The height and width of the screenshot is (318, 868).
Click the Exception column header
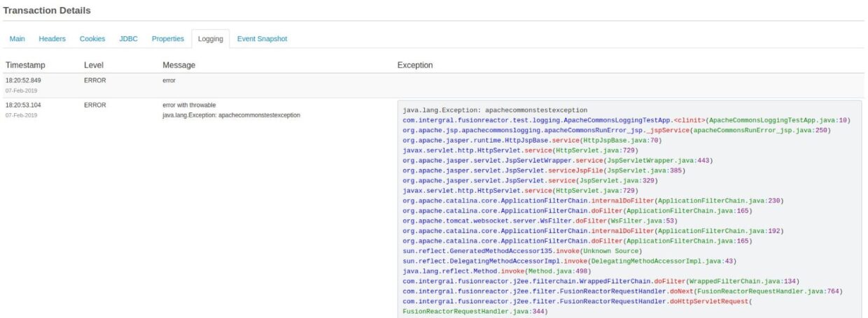click(415, 65)
